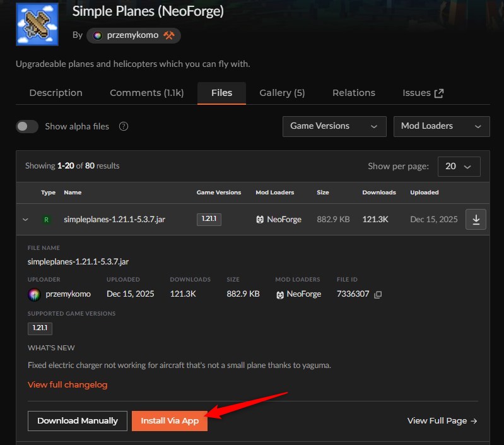Image resolution: width=504 pixels, height=445 pixels.
Task: Collapse the simpleplanes-1.21.1-5.3.7.jar row chevron
Action: pyautogui.click(x=25, y=220)
